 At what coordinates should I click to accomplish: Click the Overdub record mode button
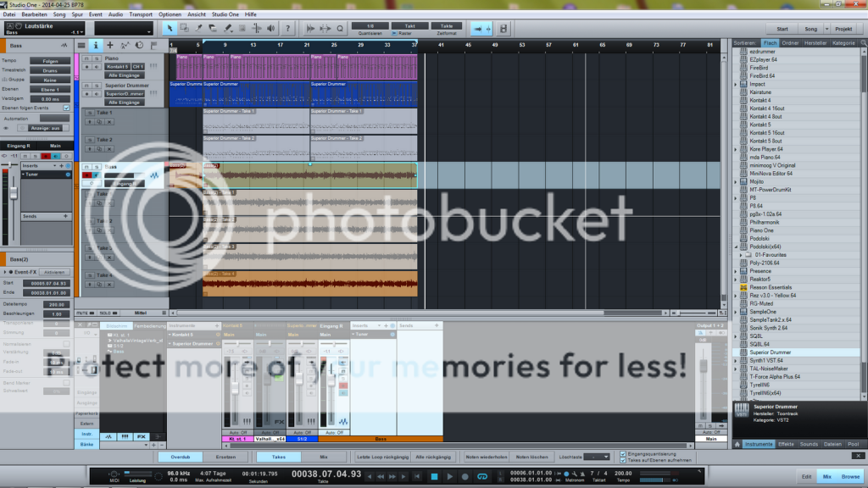(x=181, y=457)
